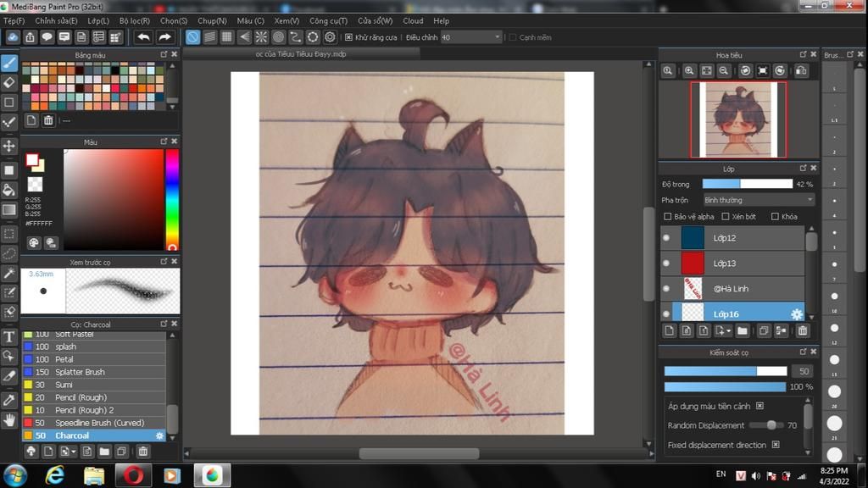Click the Navigator preview thumbnail

[x=738, y=119]
